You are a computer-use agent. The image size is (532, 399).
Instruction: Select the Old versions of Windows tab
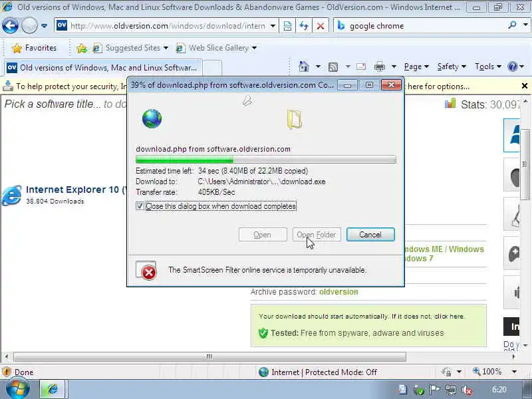click(x=103, y=68)
